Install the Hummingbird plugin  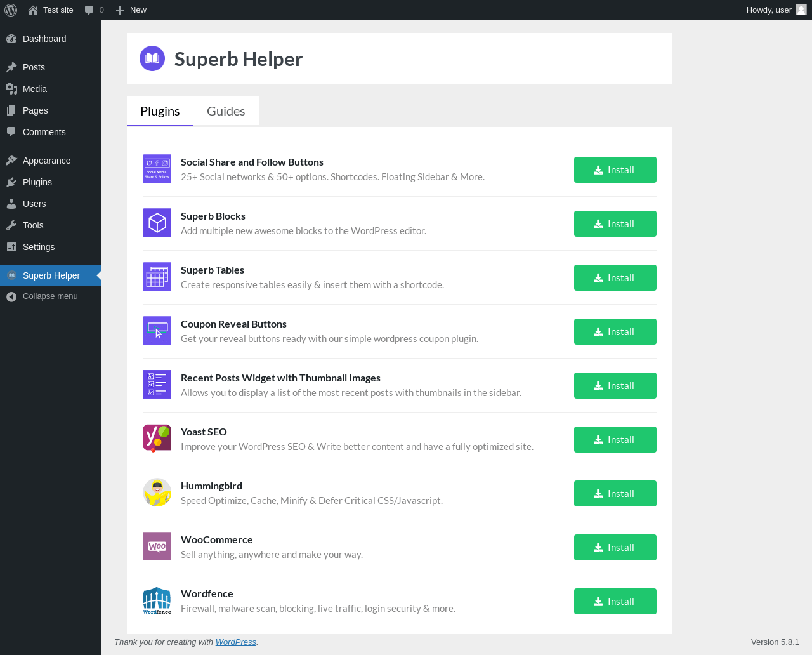point(615,494)
